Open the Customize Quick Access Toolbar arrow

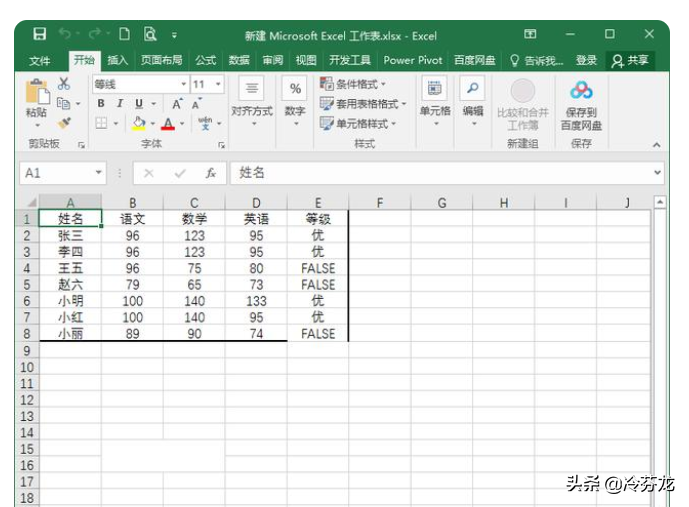point(174,35)
